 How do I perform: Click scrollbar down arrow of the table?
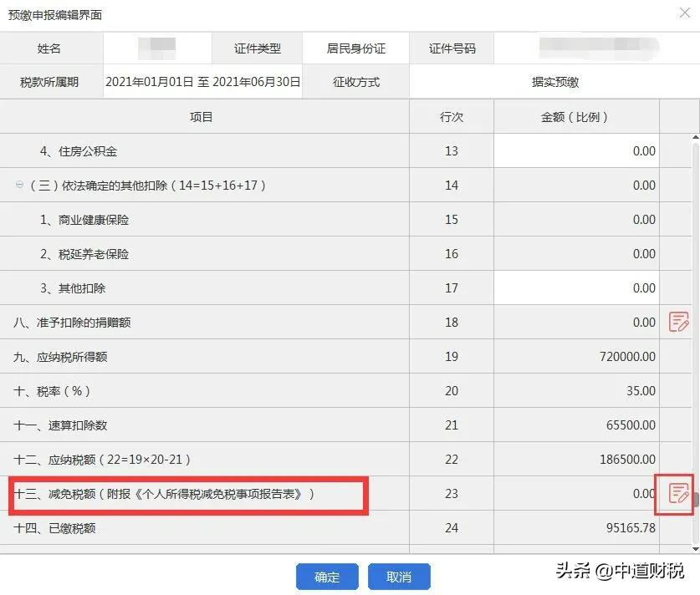point(696,548)
